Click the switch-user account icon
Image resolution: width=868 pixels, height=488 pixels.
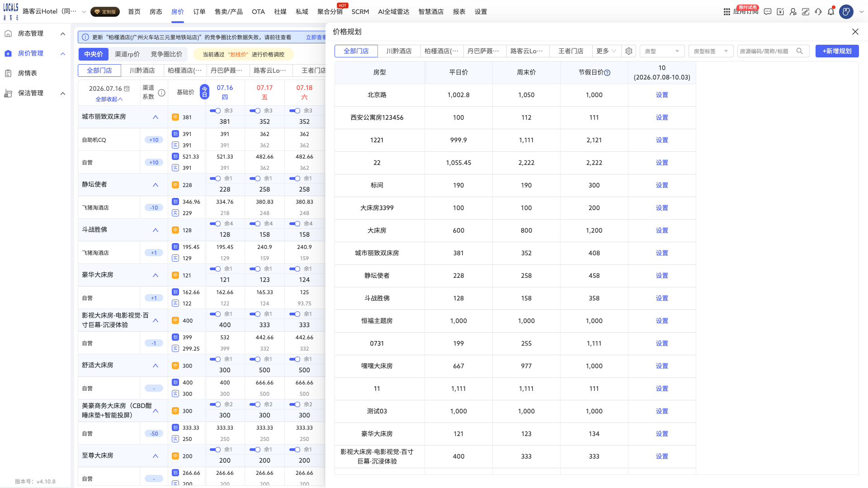793,12
